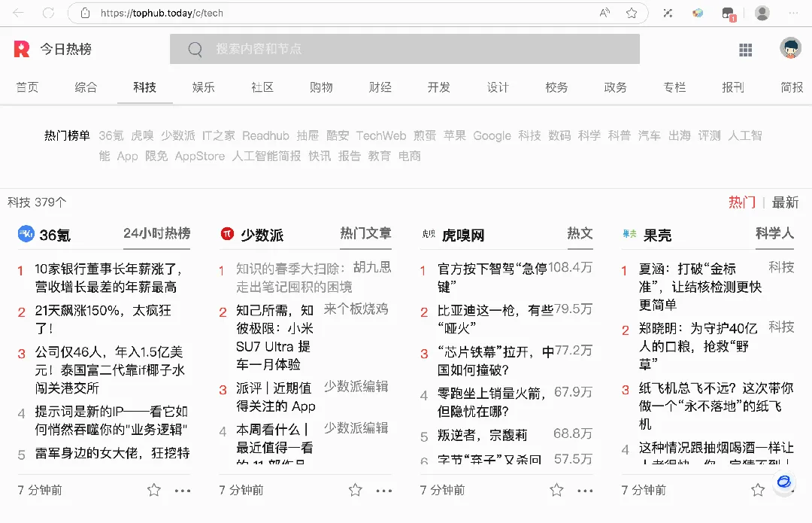
Task: Switch to 开发 tab
Action: click(439, 87)
